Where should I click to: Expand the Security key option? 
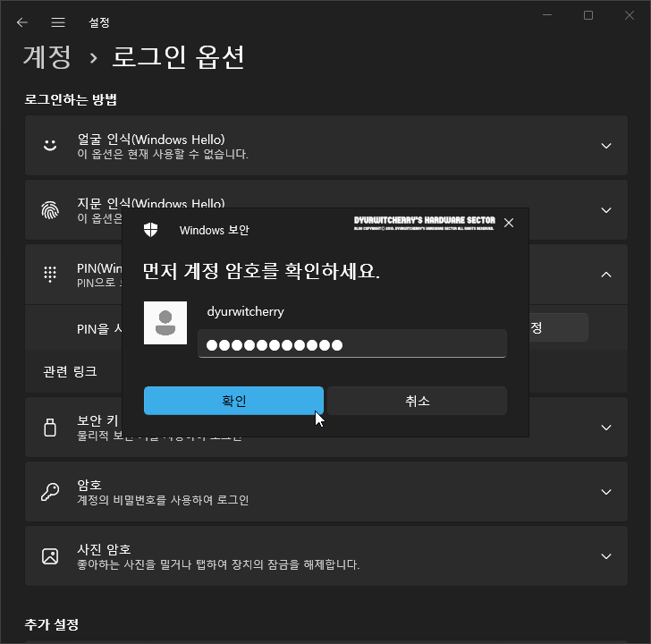pos(606,428)
